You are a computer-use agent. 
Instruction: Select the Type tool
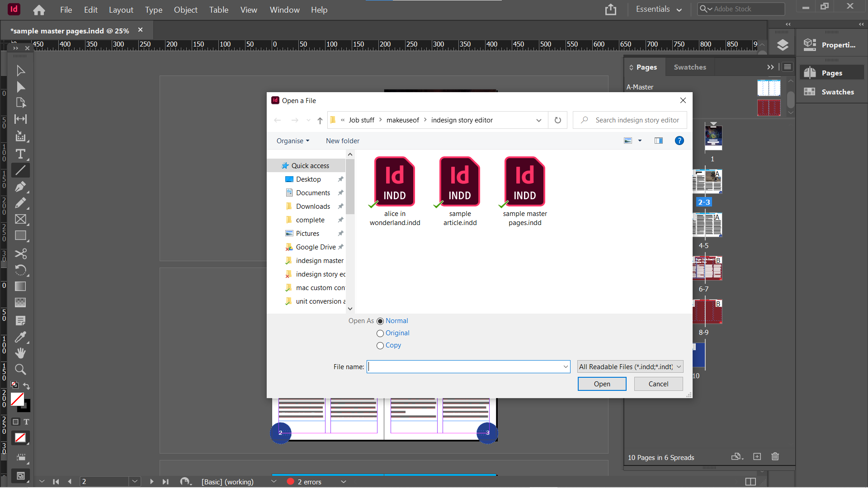tap(20, 154)
